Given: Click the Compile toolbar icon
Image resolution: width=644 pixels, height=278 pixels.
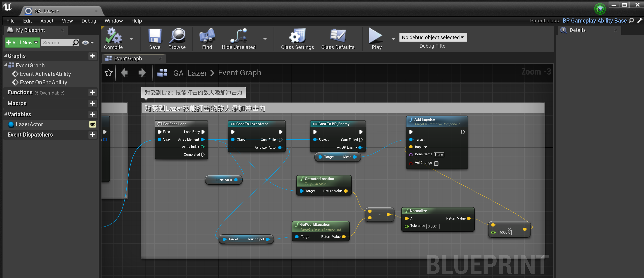Looking at the screenshot, I should (x=113, y=36).
